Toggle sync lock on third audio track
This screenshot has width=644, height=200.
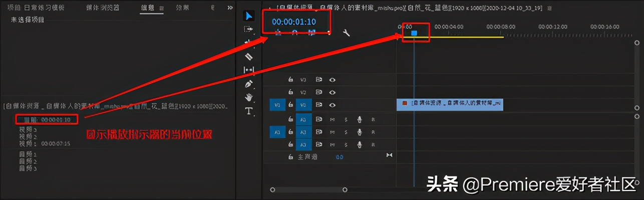(x=318, y=144)
